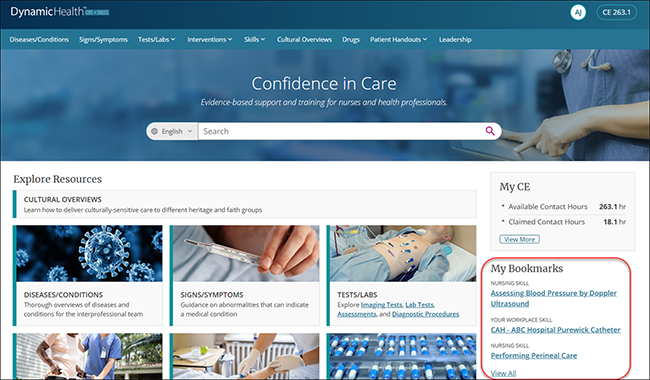Follow the Diagnostic Procedures link
This screenshot has height=380, width=650.
point(425,314)
